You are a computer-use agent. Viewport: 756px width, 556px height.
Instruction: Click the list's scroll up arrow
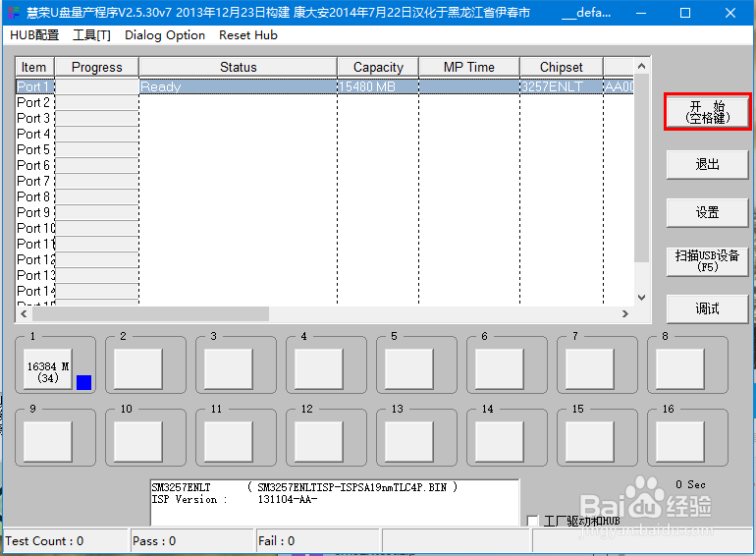point(641,66)
